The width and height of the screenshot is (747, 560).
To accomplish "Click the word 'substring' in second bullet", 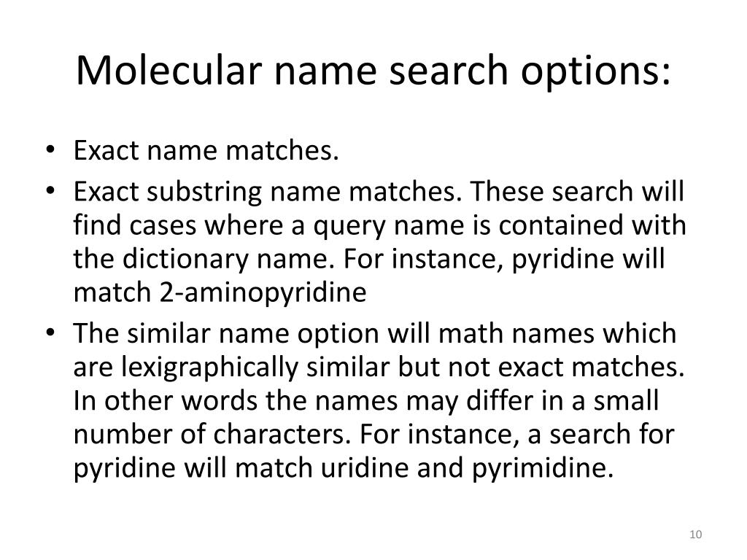I will 204,192.
